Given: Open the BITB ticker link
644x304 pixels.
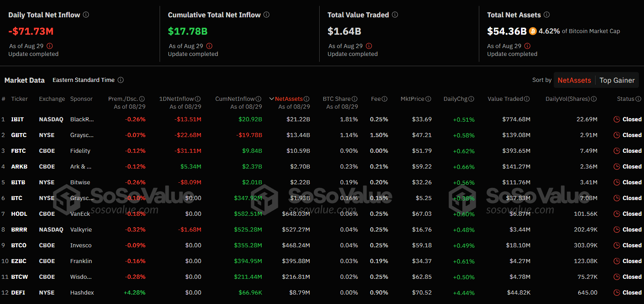Looking at the screenshot, I should [18, 182].
